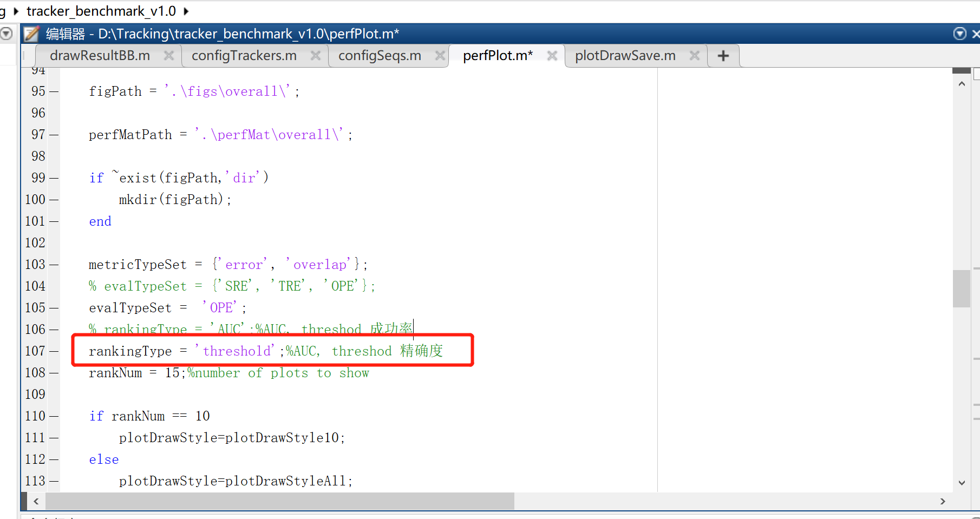Click the horizontal scroll left arrow
The height and width of the screenshot is (519, 980).
[x=36, y=501]
